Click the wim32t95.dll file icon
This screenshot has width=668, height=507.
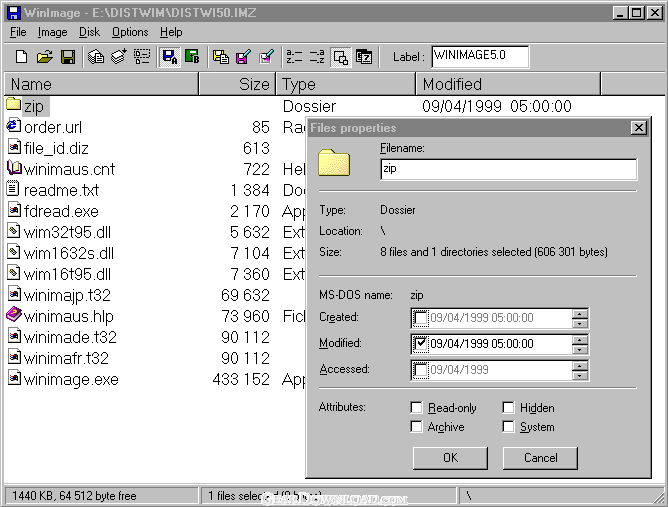(x=14, y=231)
